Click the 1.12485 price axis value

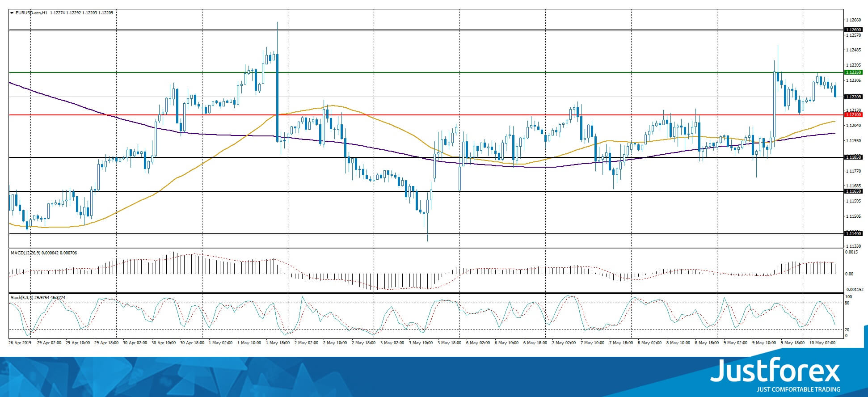click(x=854, y=51)
